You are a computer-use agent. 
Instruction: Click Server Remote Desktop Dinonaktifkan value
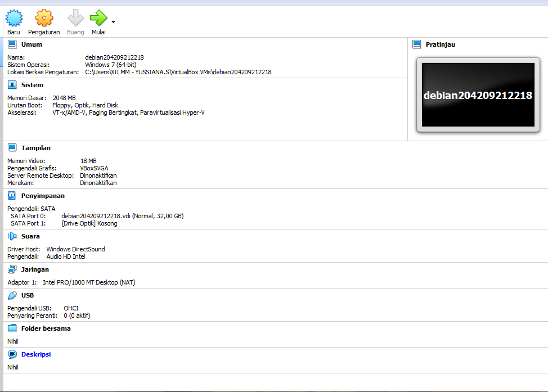coord(98,175)
